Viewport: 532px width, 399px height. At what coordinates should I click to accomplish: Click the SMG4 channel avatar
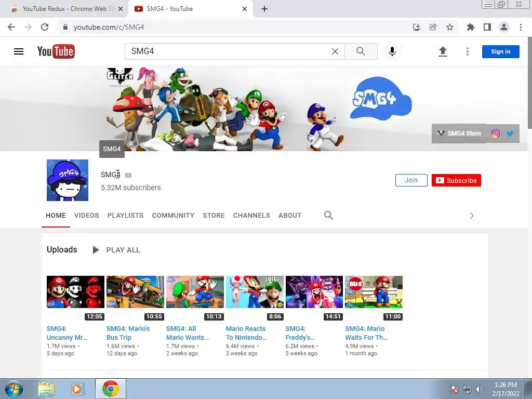tap(68, 180)
